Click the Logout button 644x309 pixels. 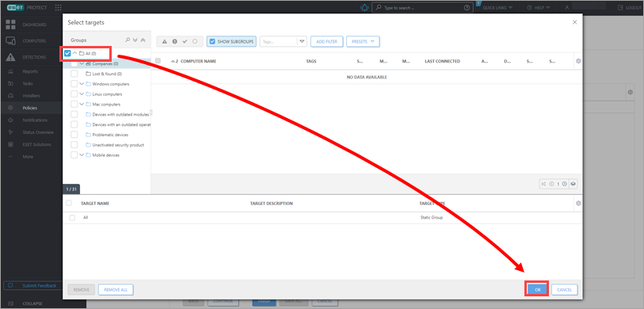630,8
